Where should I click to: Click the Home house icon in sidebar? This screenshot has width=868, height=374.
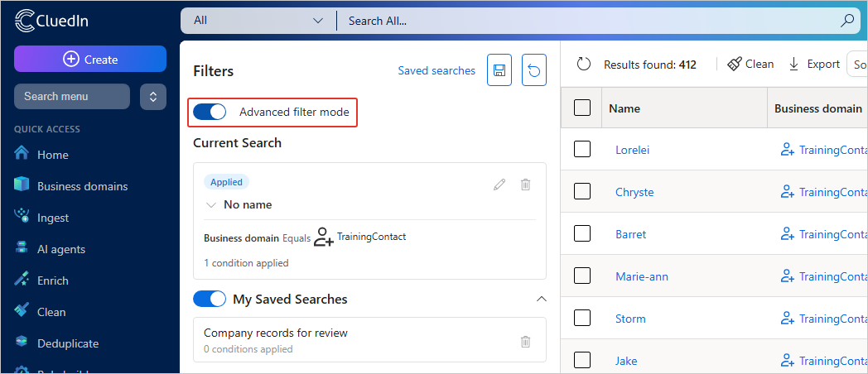coord(21,152)
